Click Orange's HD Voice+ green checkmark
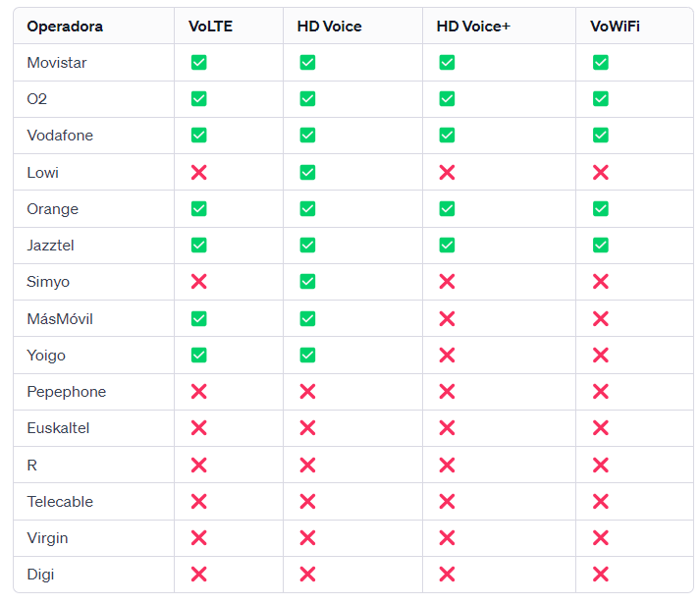700x605 pixels. pos(447,208)
